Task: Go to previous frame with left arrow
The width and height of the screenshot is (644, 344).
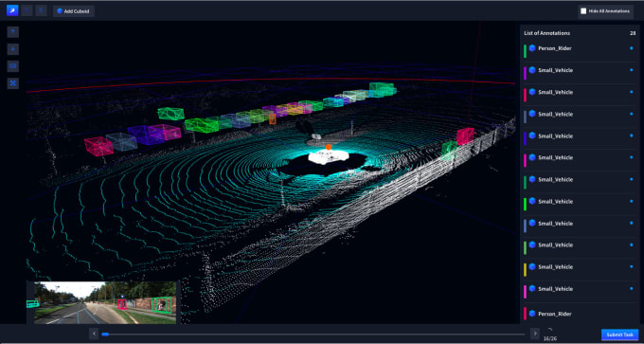Action: 94,334
